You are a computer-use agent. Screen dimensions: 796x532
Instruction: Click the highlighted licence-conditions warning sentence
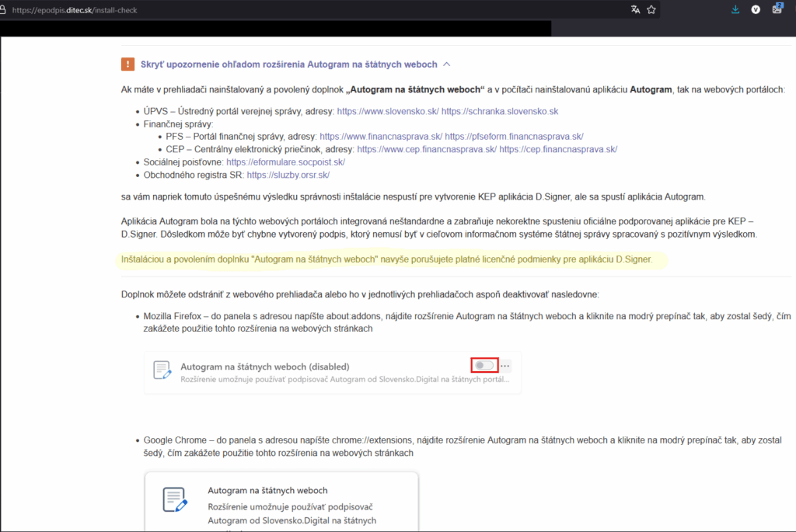pos(387,259)
